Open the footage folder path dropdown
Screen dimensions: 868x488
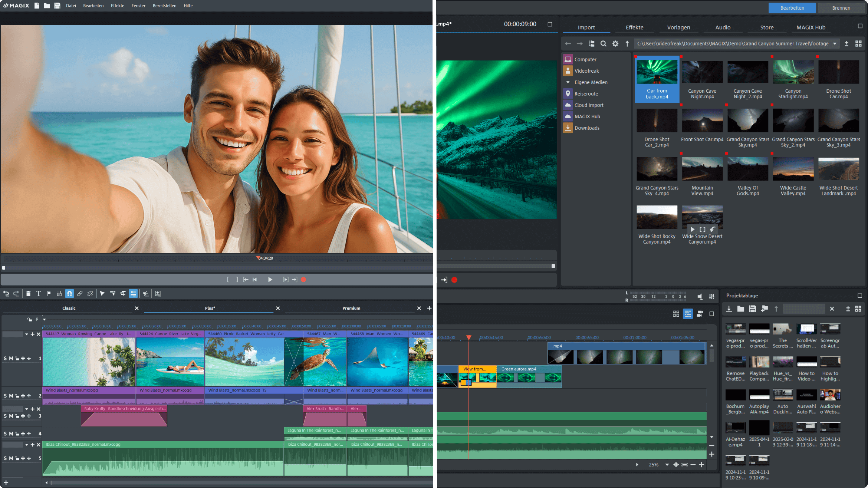click(x=835, y=44)
